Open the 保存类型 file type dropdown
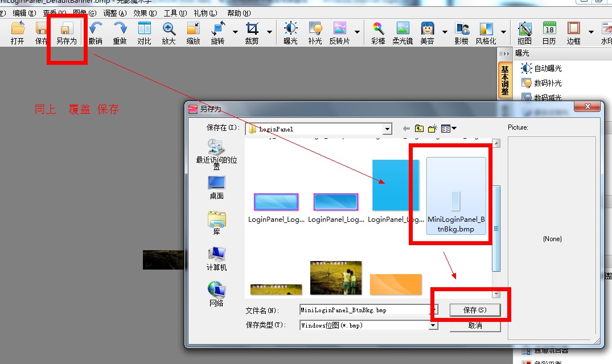The height and width of the screenshot is (364, 612). (433, 325)
